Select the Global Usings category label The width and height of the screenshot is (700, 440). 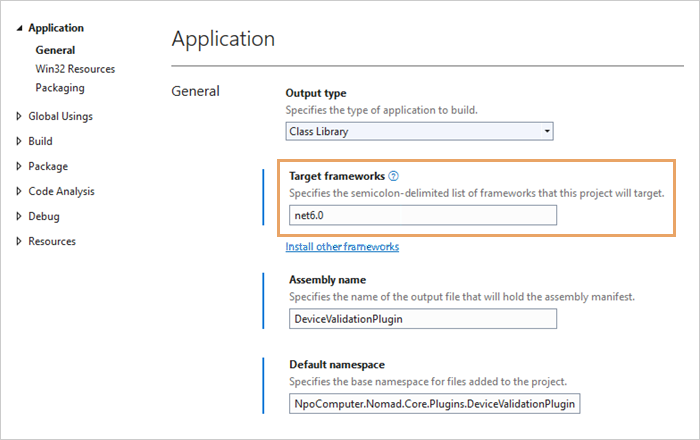tap(60, 116)
